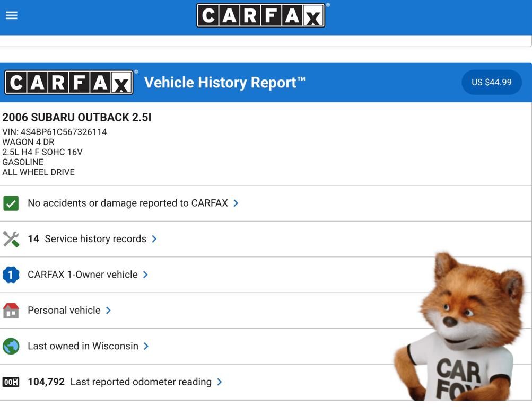The image size is (532, 407).
Task: Open Last reported odometer reading link
Action: click(x=141, y=382)
